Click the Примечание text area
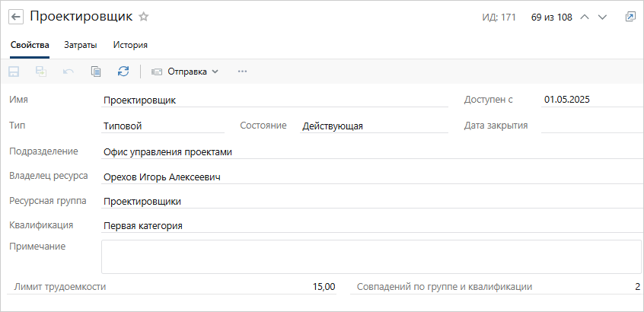644x312 pixels. pos(371,256)
